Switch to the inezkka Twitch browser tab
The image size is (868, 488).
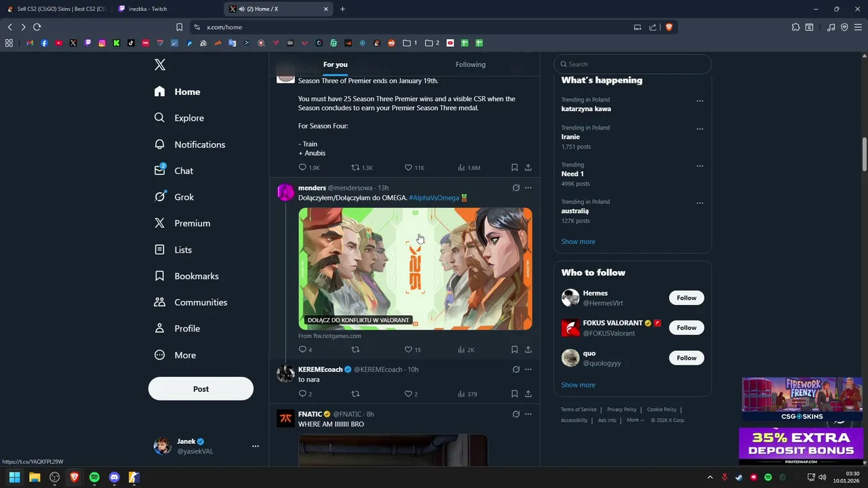click(168, 9)
